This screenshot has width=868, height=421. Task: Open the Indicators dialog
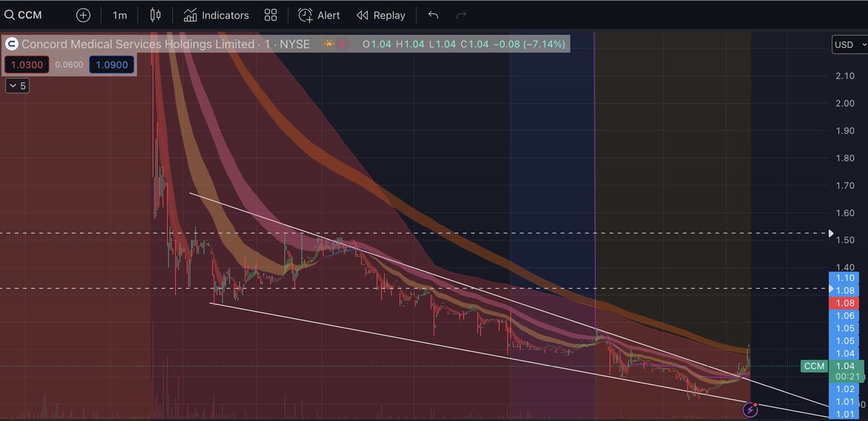click(216, 14)
